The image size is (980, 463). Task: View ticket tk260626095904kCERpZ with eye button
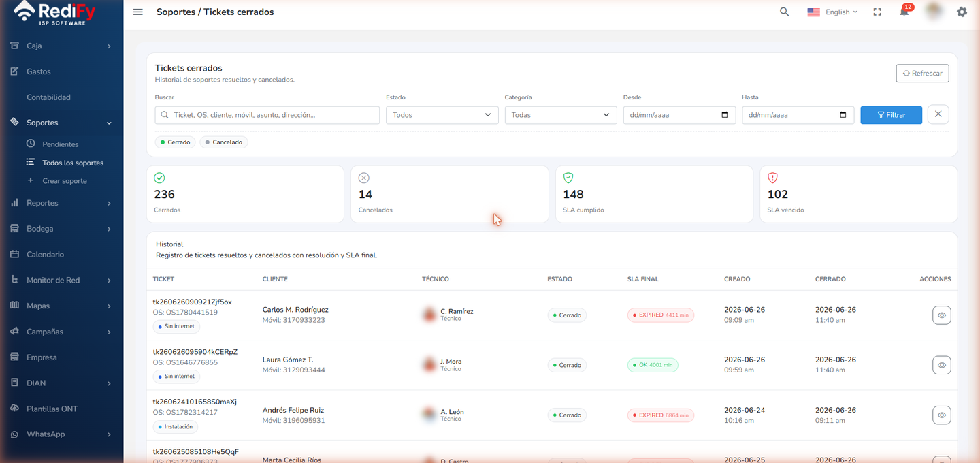pyautogui.click(x=942, y=365)
